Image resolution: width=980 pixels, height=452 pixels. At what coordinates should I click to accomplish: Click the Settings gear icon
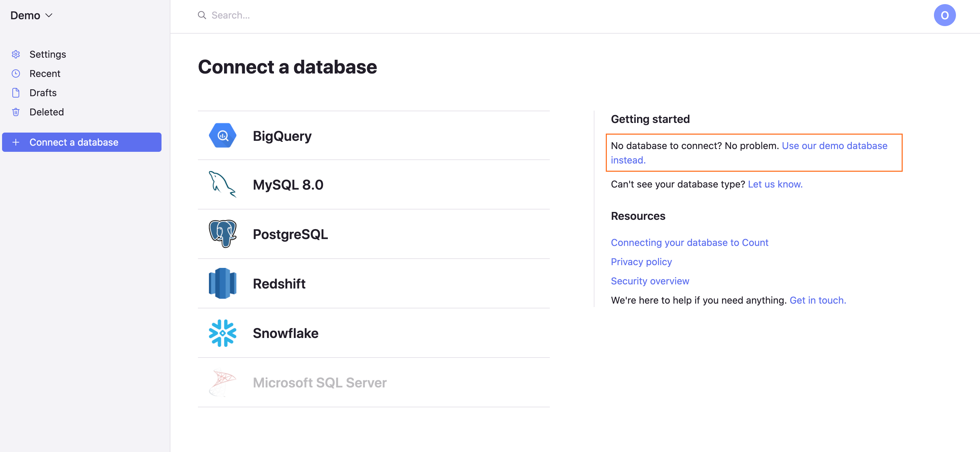[x=15, y=54]
